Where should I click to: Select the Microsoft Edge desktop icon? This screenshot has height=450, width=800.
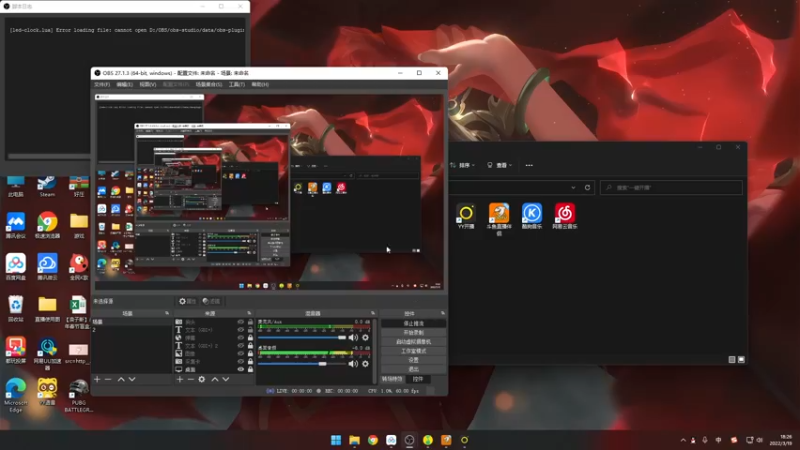(16, 395)
